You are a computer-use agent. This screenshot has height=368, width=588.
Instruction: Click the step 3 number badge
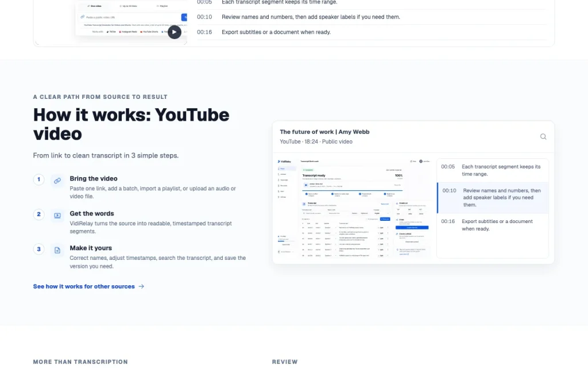[38, 249]
